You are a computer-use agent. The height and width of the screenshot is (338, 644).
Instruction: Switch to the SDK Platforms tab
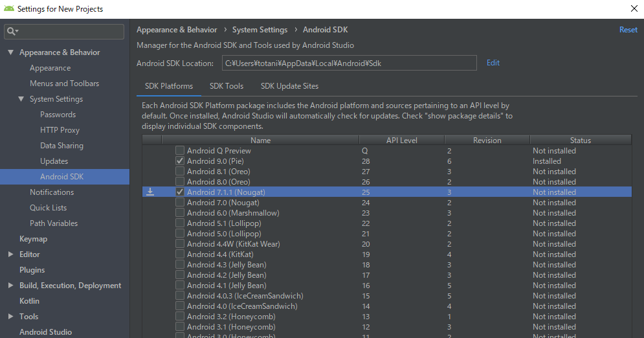click(169, 86)
